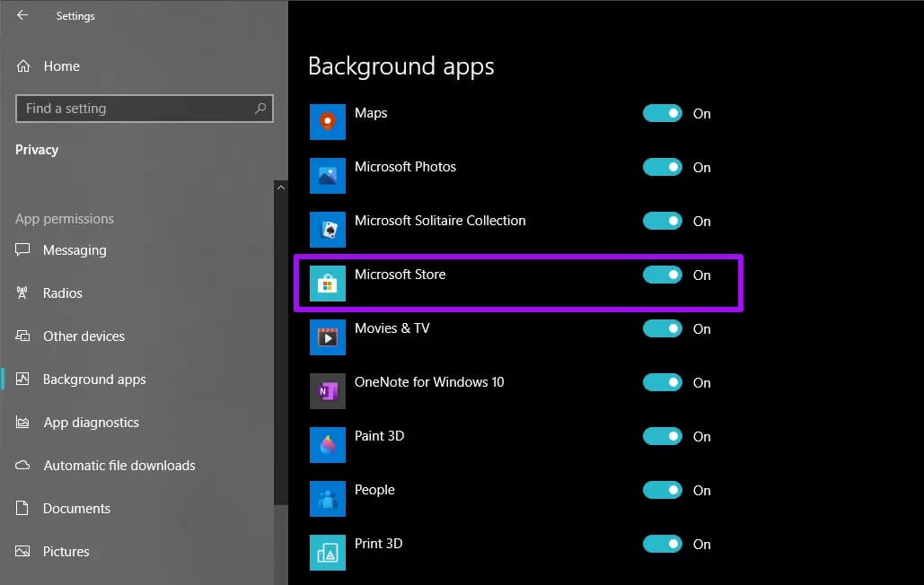Click the Background apps page title
This screenshot has height=585, width=924.
click(400, 66)
